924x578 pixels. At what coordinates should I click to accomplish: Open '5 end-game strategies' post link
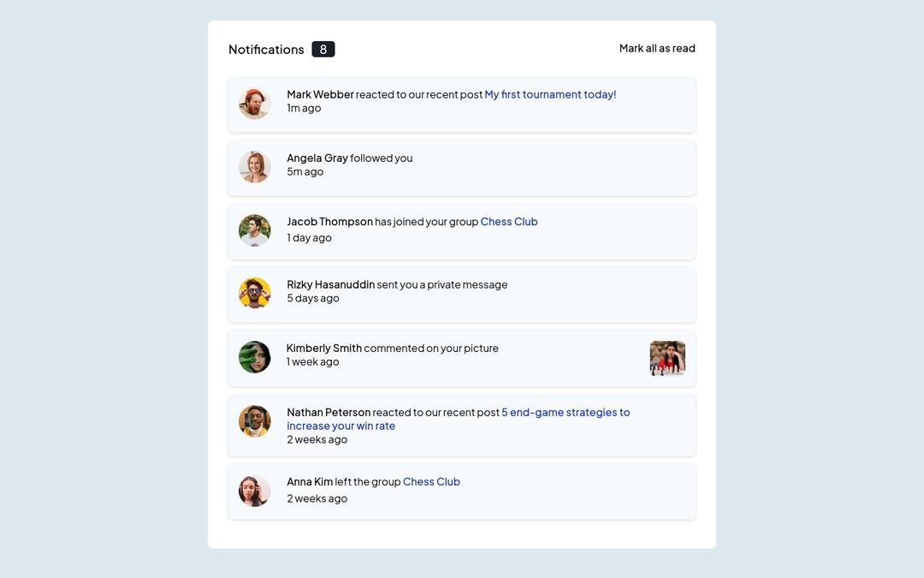pos(565,413)
